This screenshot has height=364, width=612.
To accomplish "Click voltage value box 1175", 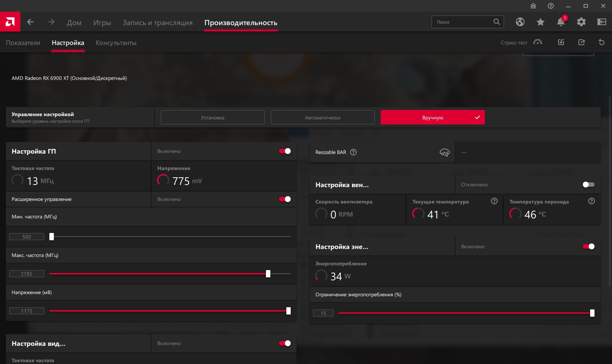I will tap(27, 311).
